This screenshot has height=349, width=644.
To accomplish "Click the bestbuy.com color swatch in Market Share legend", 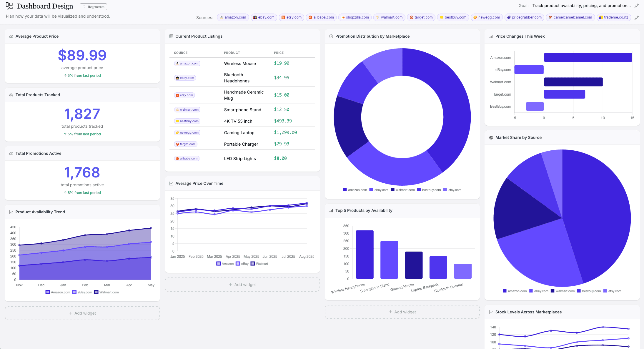I will pos(579,291).
